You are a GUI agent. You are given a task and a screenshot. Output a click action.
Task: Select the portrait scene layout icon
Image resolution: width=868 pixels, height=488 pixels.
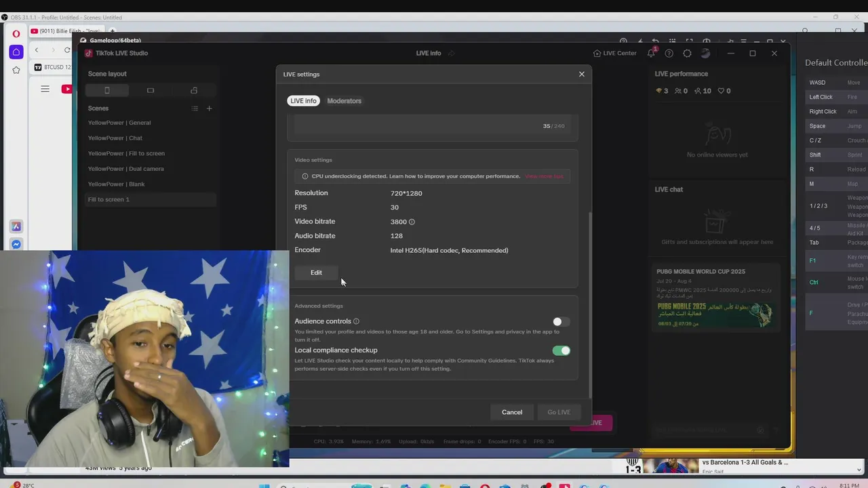click(x=106, y=90)
